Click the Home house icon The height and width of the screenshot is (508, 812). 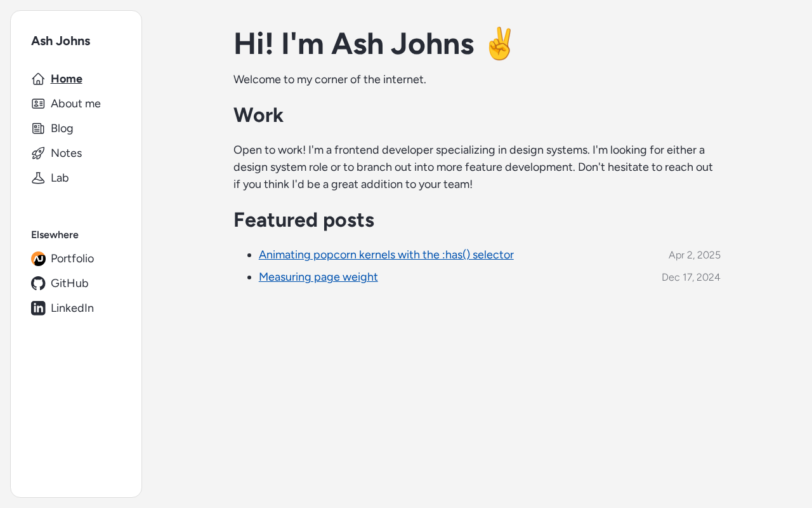38,79
